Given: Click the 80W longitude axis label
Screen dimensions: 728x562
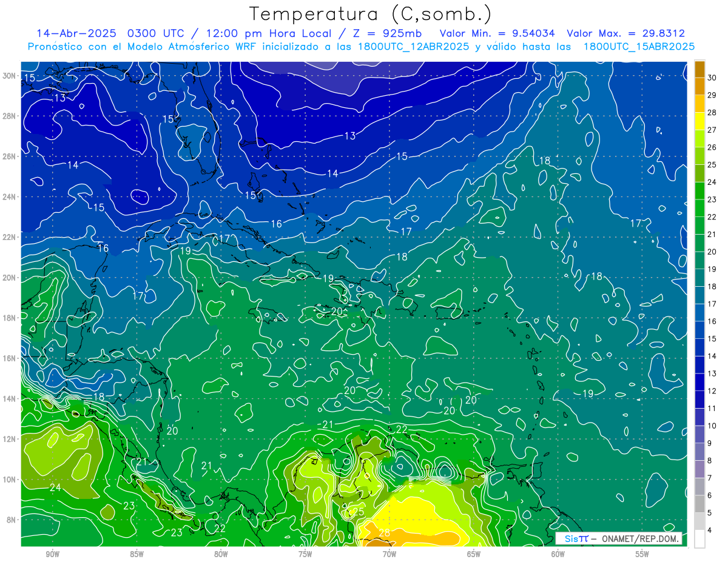Looking at the screenshot, I should pos(221,554).
